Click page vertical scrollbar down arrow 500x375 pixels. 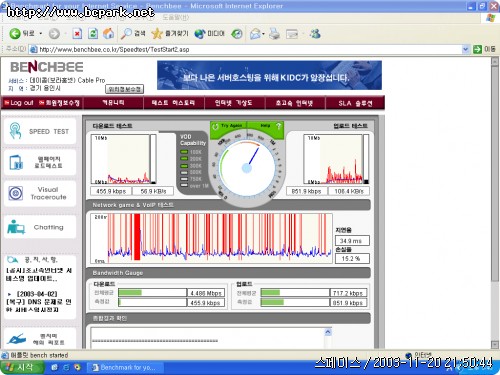[495, 344]
